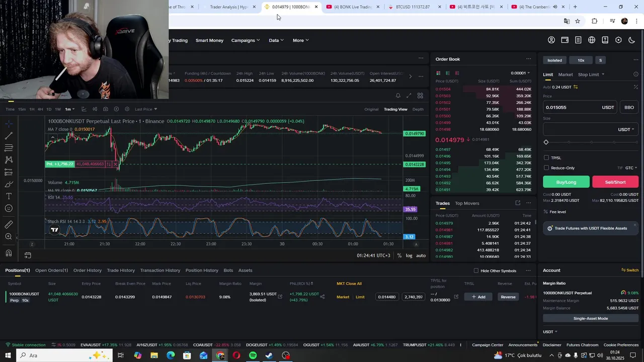Screen dimensions: 644x362
Task: Click the size percentage slider handle
Action: pyautogui.click(x=546, y=142)
